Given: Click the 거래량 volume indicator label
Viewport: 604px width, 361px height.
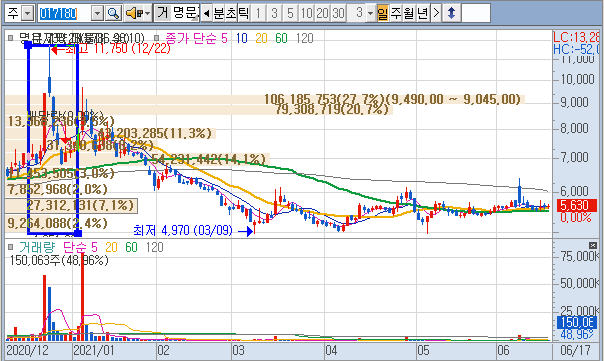Looking at the screenshot, I should coord(37,247).
